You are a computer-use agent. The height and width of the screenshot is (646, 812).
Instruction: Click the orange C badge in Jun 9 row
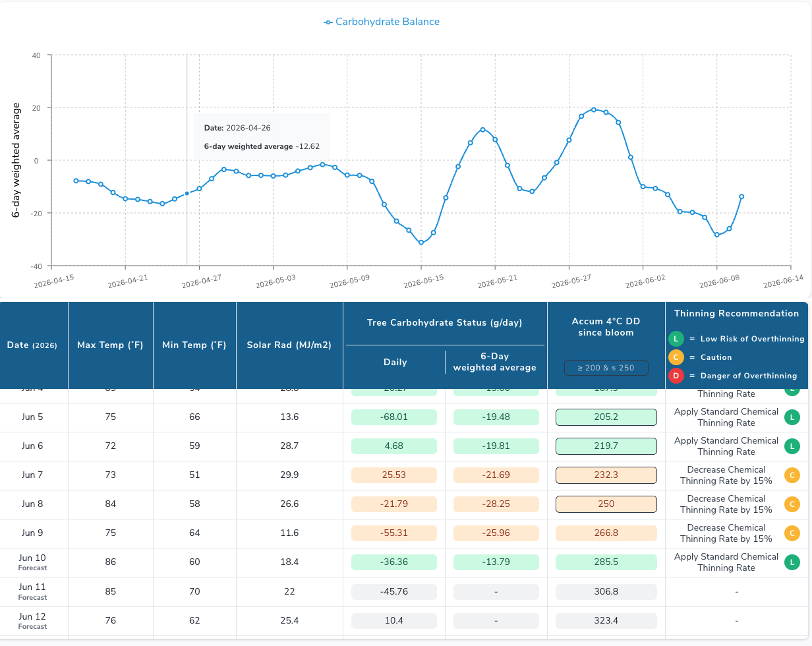click(792, 533)
